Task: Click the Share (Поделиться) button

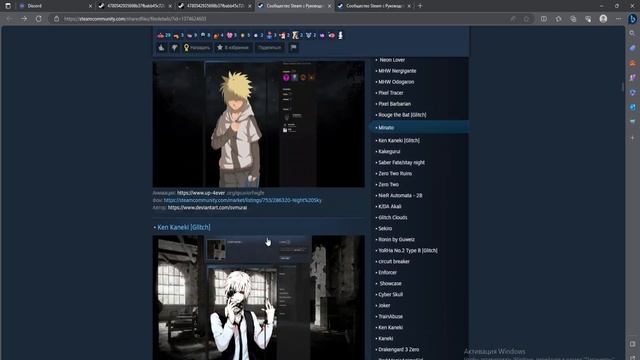Action: point(270,48)
